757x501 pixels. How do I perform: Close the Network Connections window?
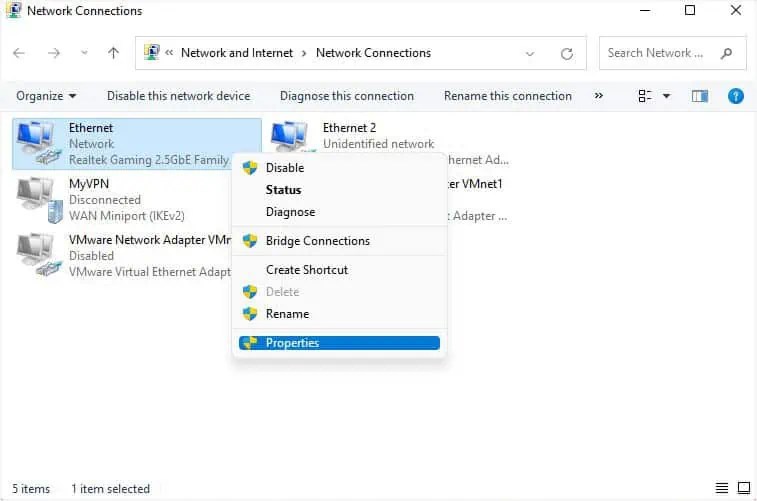point(736,10)
